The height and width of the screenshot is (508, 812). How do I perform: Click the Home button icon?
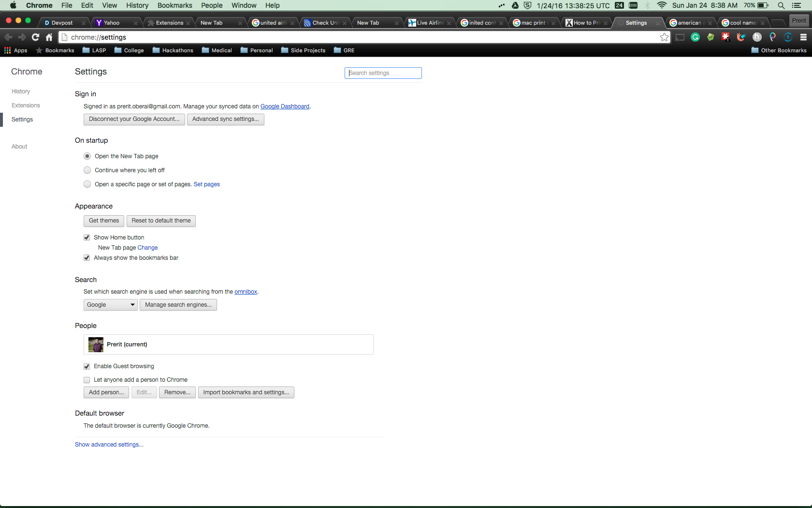49,37
